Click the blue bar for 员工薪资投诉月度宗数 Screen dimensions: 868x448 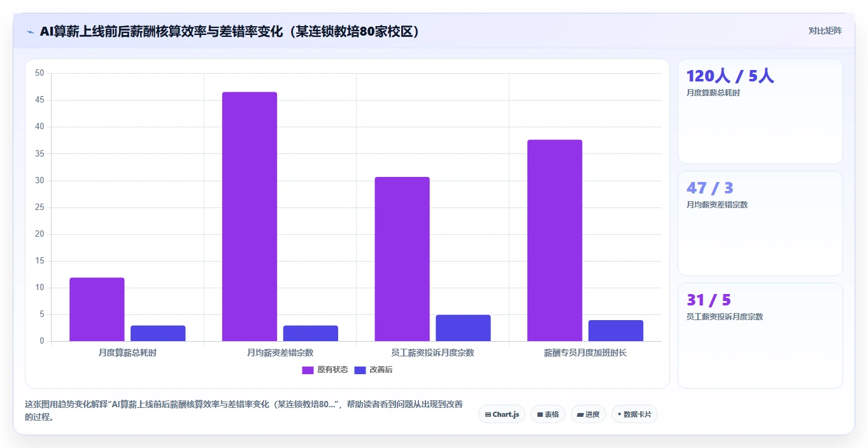pyautogui.click(x=463, y=328)
